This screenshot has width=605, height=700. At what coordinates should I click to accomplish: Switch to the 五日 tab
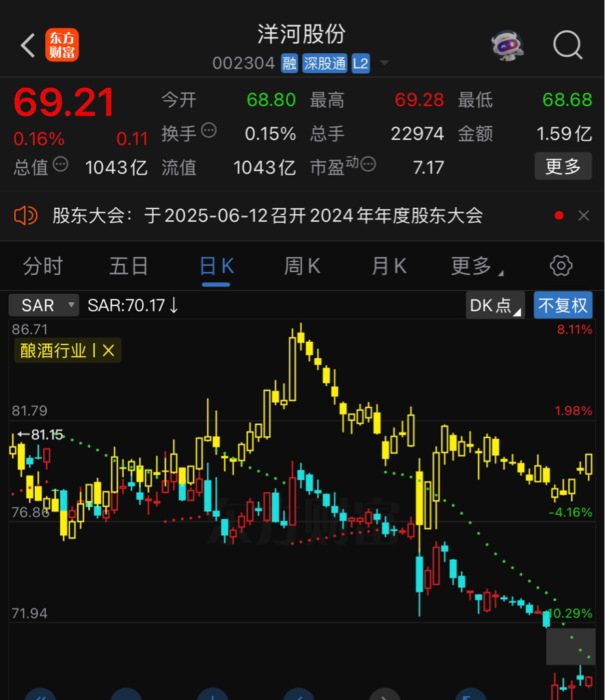pos(129,266)
